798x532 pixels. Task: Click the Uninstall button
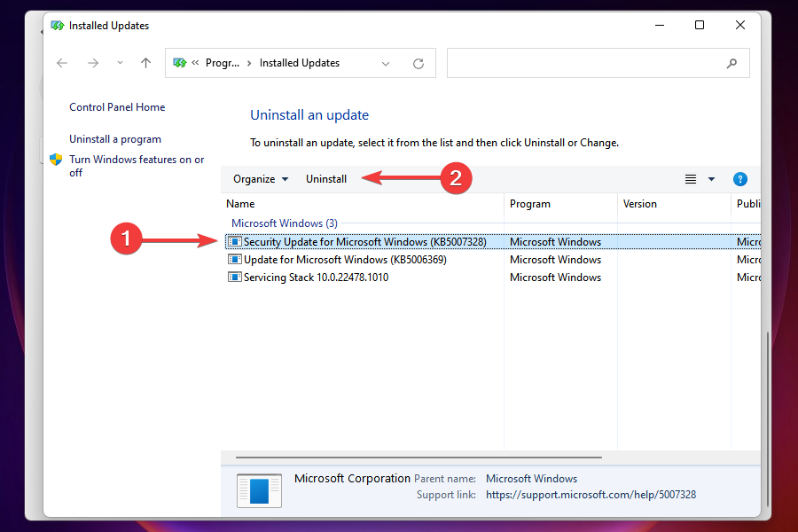click(x=325, y=178)
